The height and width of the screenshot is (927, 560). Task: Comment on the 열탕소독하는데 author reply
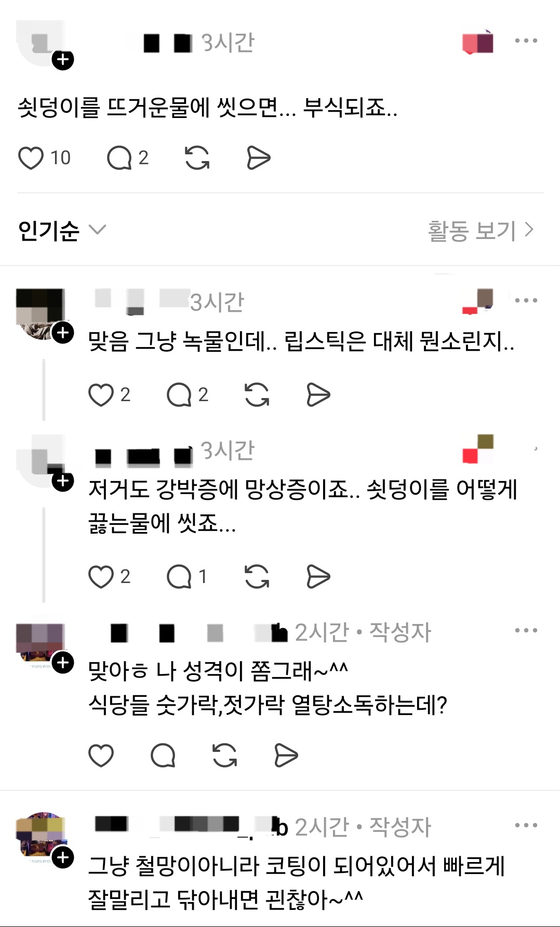tap(163, 756)
